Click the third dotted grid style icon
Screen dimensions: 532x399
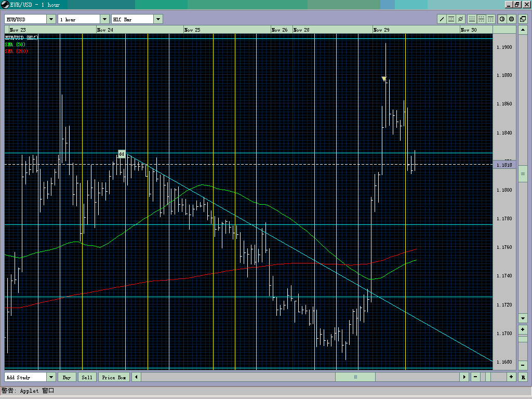click(491, 18)
